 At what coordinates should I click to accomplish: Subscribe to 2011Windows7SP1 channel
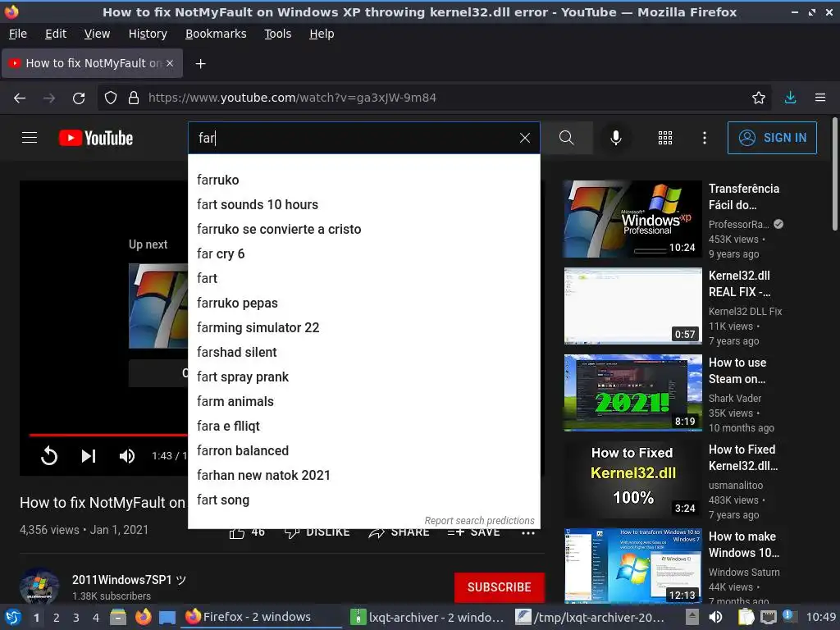500,587
